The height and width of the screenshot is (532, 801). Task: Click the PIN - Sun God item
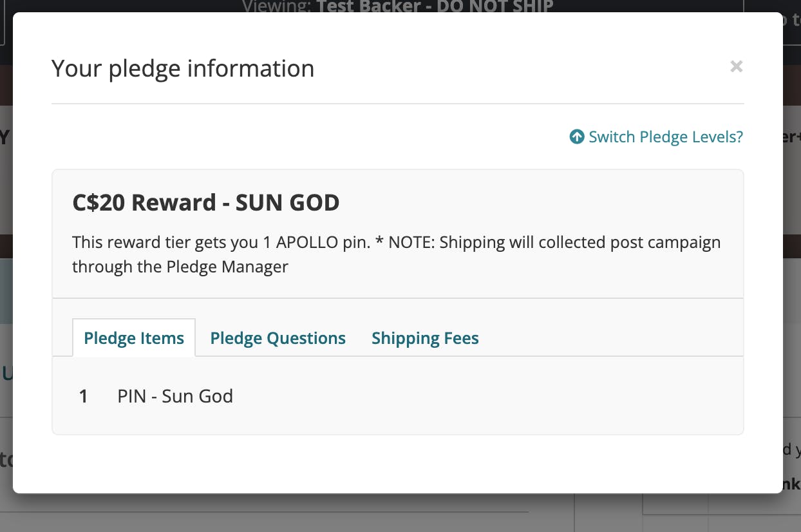(x=175, y=395)
